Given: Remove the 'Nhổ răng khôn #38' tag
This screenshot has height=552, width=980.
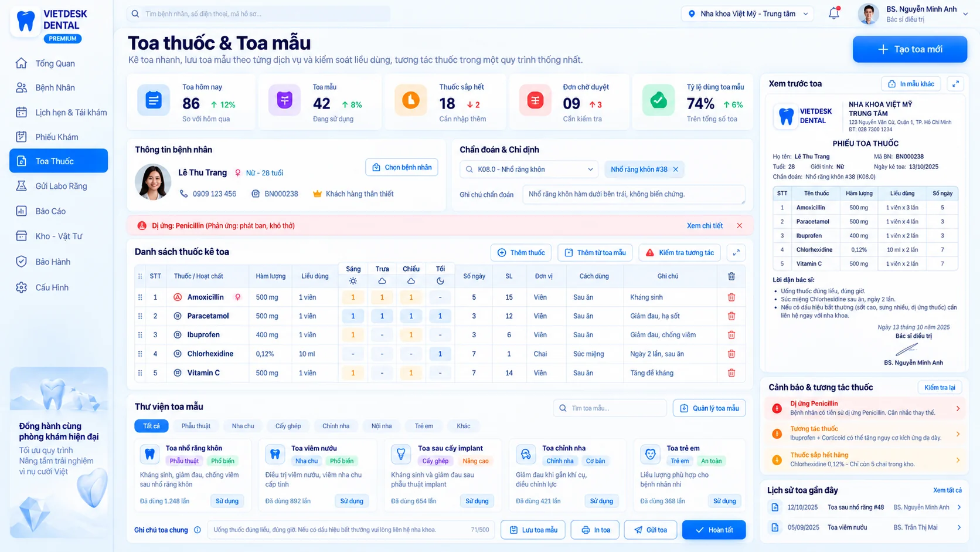Looking at the screenshot, I should [676, 170].
